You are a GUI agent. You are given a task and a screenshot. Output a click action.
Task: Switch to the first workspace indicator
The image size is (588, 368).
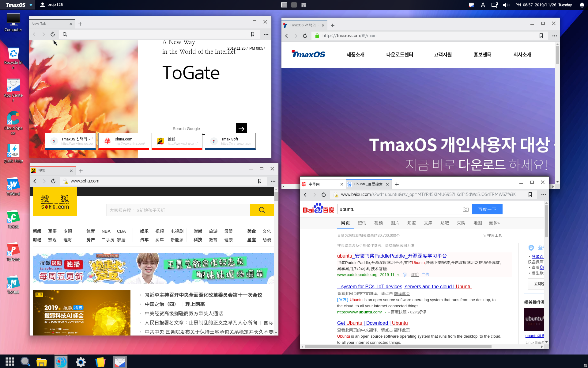click(x=284, y=5)
